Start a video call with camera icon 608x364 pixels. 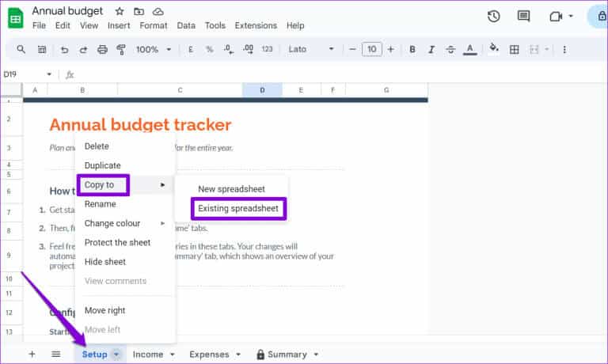pyautogui.click(x=556, y=17)
